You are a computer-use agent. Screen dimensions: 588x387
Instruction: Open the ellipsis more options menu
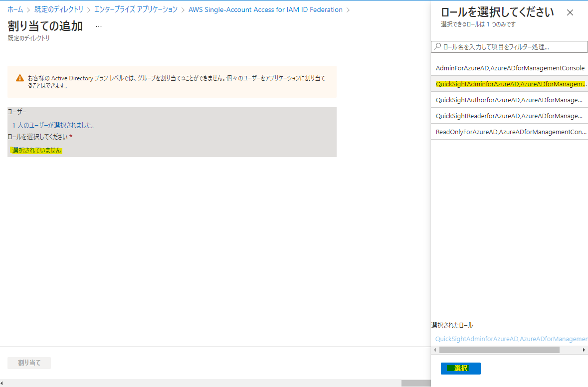click(x=99, y=26)
